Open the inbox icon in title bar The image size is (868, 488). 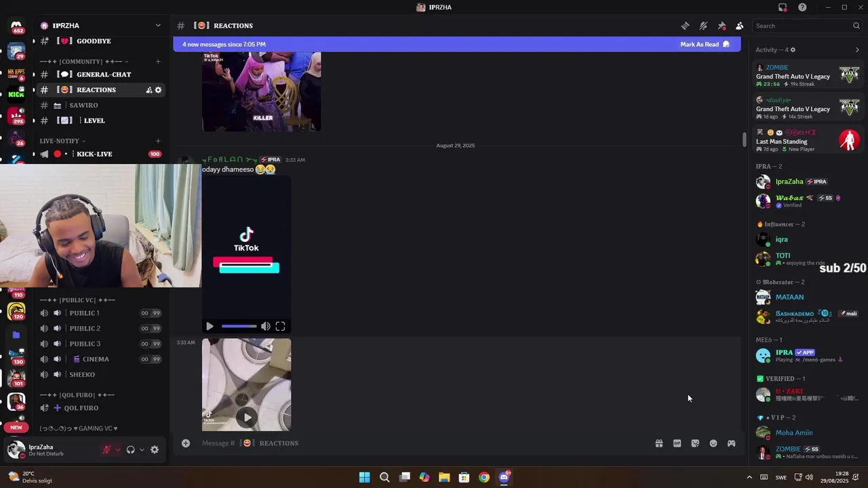tap(783, 7)
